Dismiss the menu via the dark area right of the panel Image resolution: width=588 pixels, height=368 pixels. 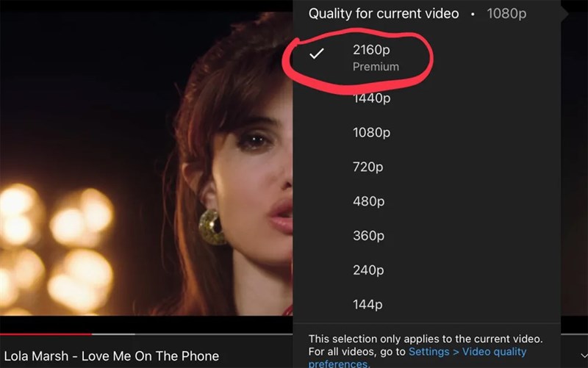(x=574, y=184)
